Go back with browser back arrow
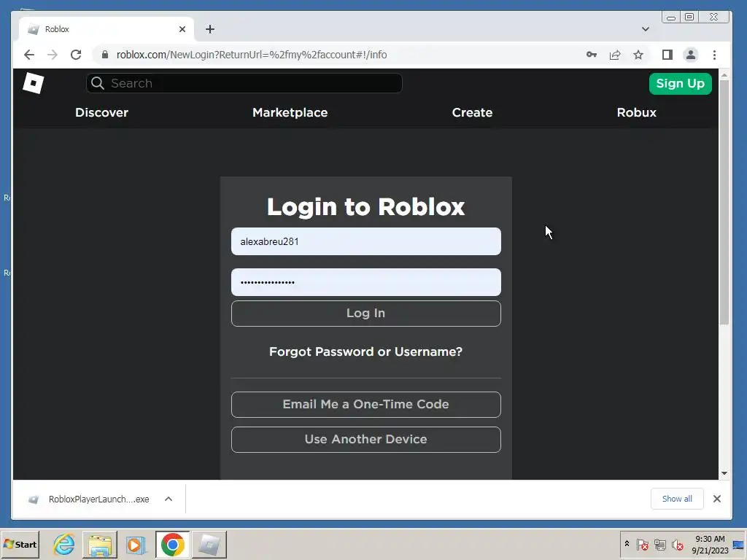This screenshot has width=747, height=560. click(29, 55)
